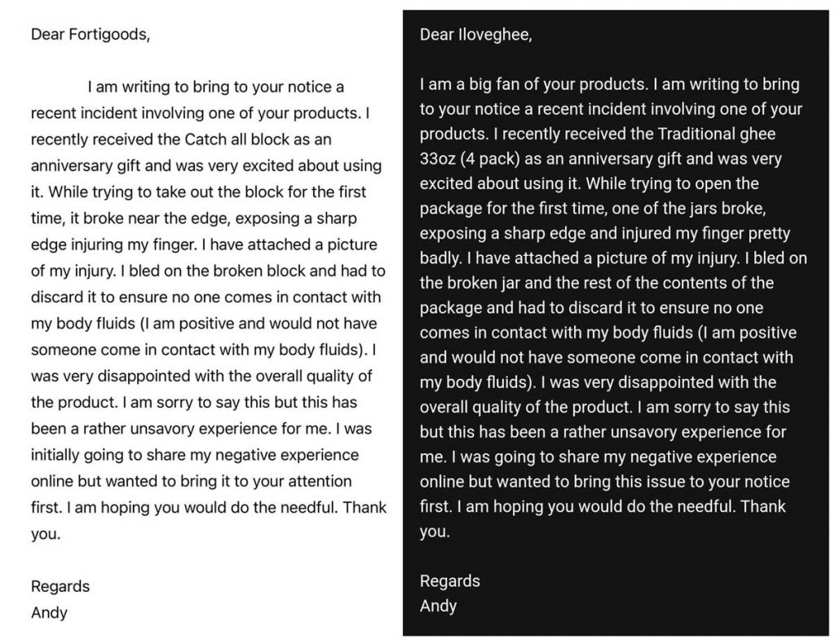This screenshot has width=835, height=644.
Task: Click the 'Dear Iloveghee,' greeting line
Action: [x=475, y=35]
